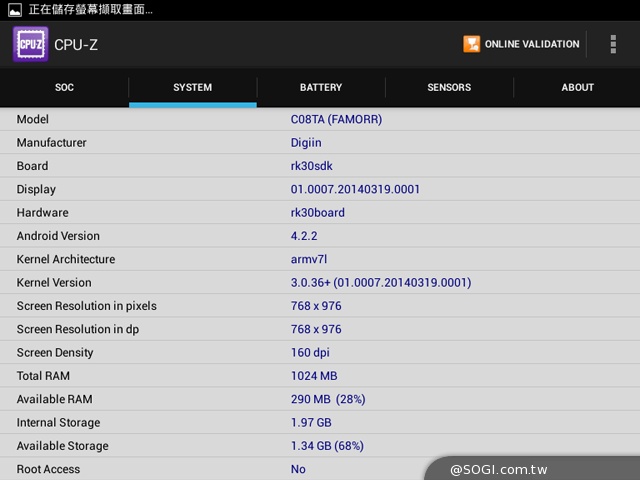
Task: Click the Online Validation trophy icon
Action: tap(471, 44)
